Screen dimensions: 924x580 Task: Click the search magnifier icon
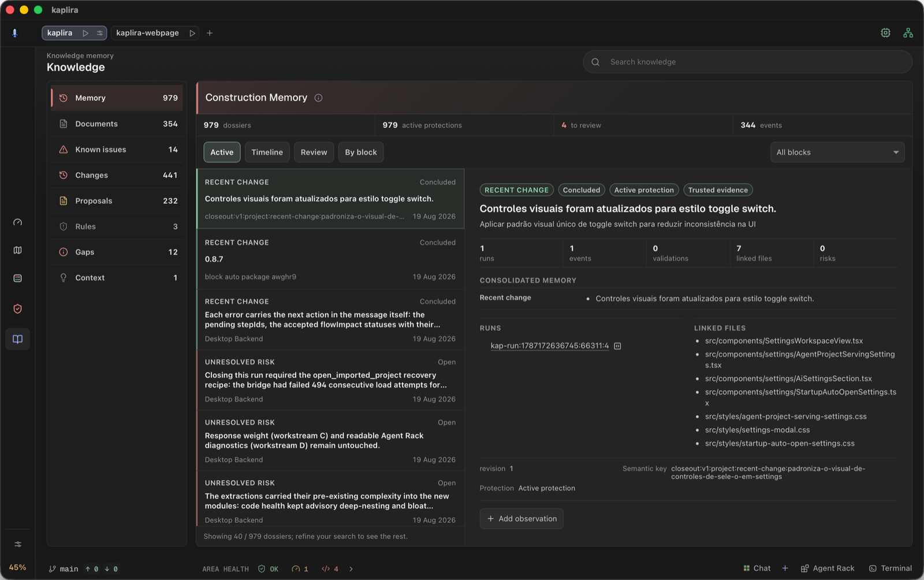coord(595,62)
